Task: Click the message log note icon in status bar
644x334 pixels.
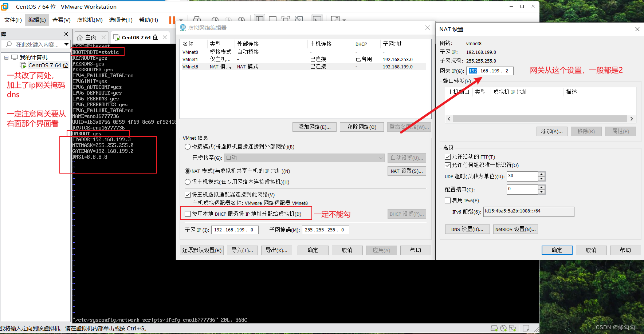Action: (526, 328)
